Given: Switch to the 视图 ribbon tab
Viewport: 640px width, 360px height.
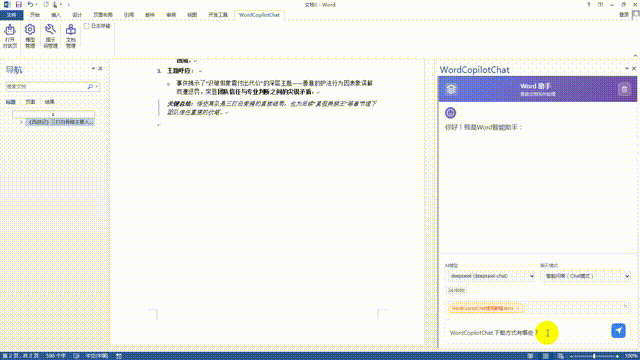Looking at the screenshot, I should point(192,15).
